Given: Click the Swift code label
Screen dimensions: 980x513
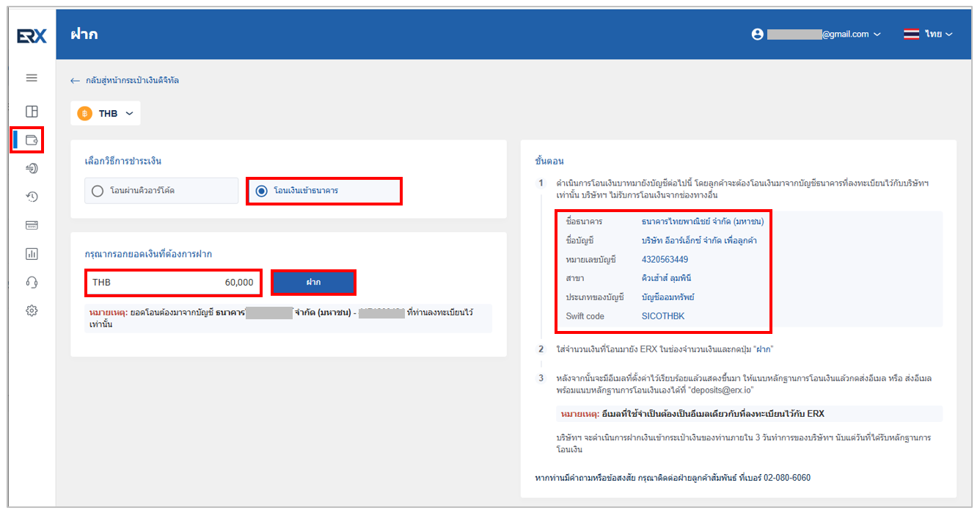Looking at the screenshot, I should 586,316.
